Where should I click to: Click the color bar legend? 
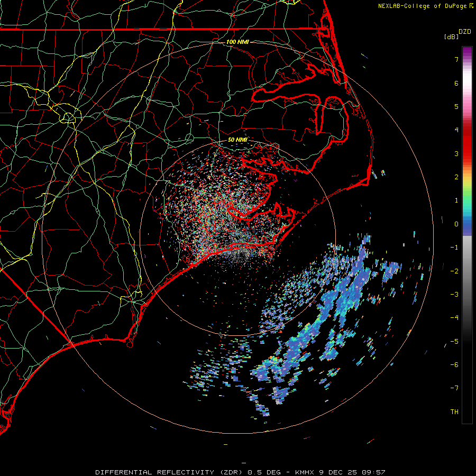(467, 235)
